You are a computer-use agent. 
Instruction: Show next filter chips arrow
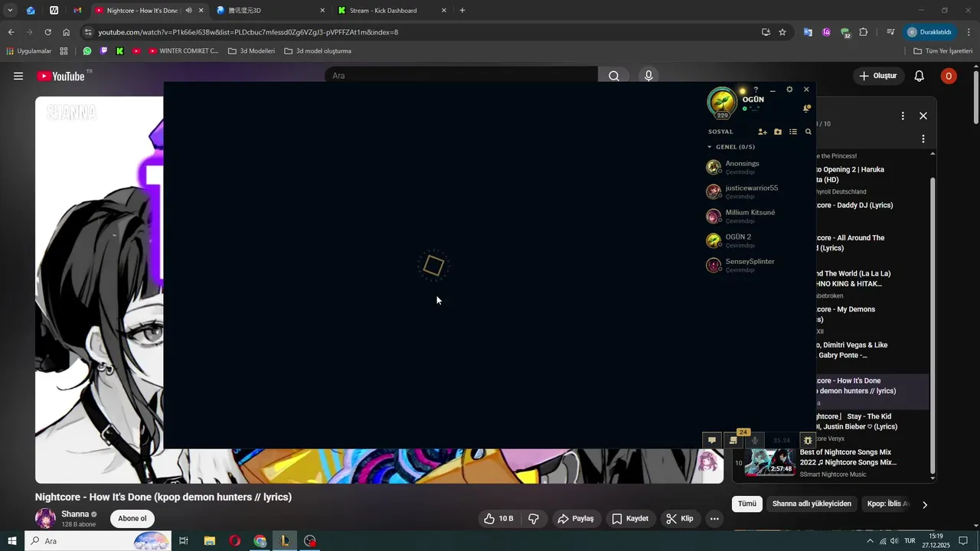(x=925, y=504)
